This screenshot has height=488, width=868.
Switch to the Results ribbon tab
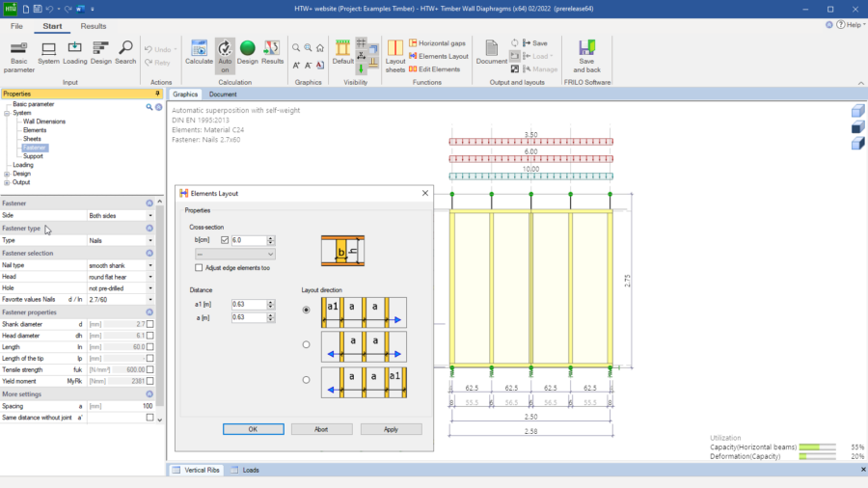point(93,26)
